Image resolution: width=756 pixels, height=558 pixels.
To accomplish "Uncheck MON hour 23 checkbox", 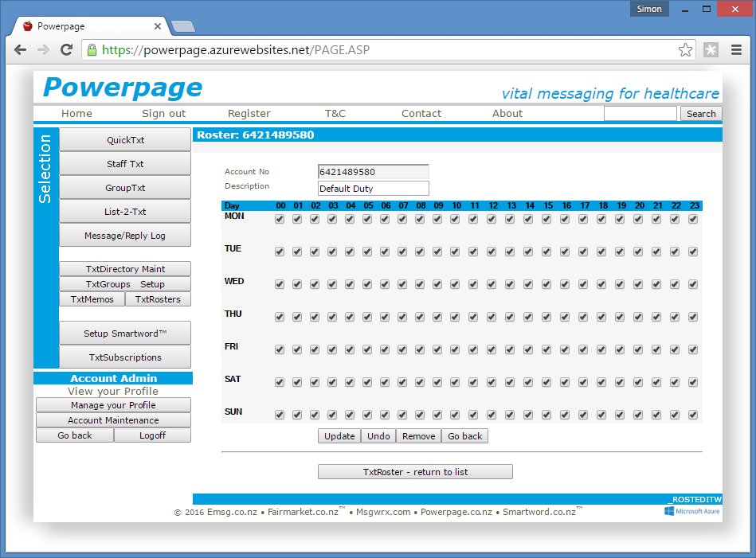I will 693,219.
